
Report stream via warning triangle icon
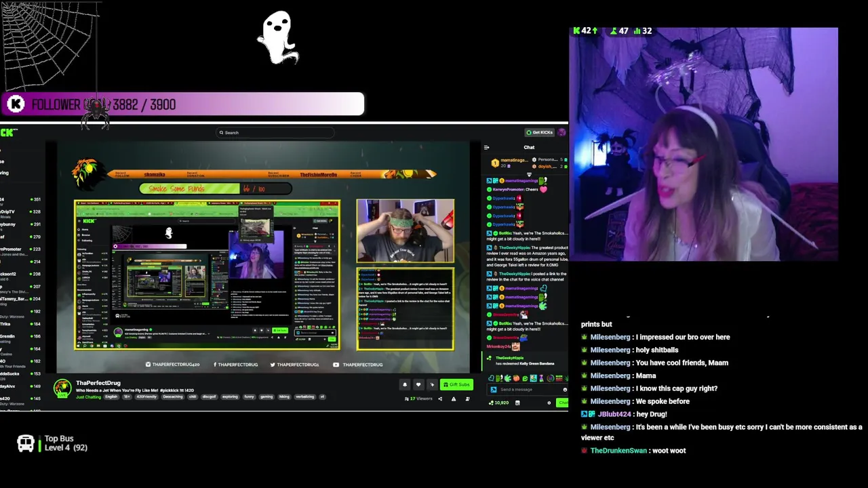point(454,399)
